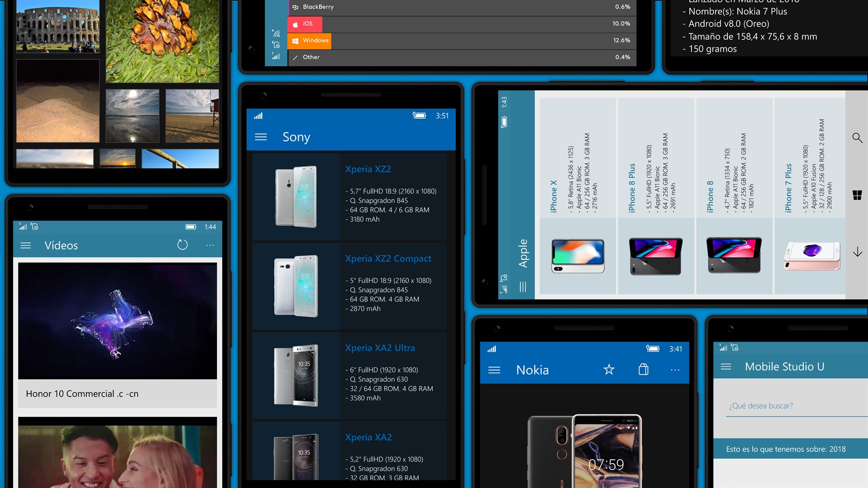Open the shopping bag icon in the Nokia screen
The image size is (868, 488).
pyautogui.click(x=643, y=370)
